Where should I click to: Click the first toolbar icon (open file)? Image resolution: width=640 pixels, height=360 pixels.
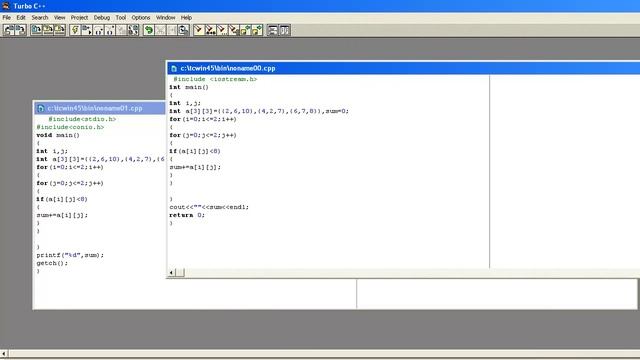coord(9,30)
